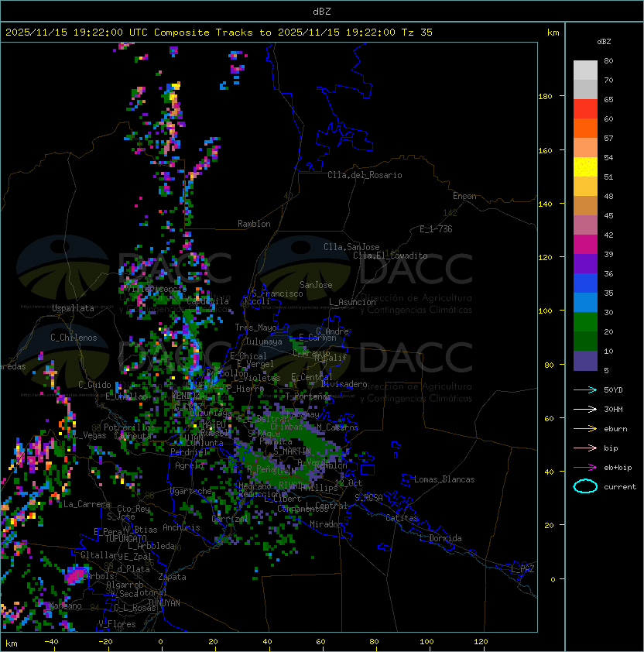
Task: Click the '160' tick on vertical km axis
Action: point(545,150)
